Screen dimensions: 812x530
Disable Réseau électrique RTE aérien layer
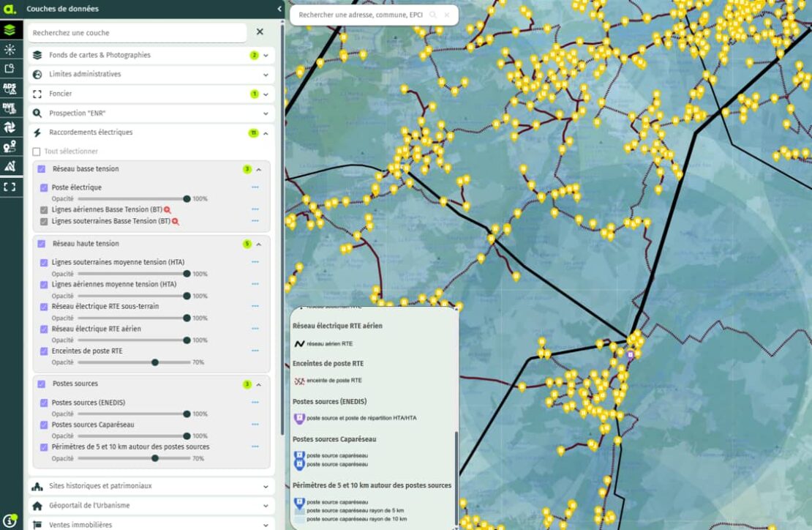(44, 329)
